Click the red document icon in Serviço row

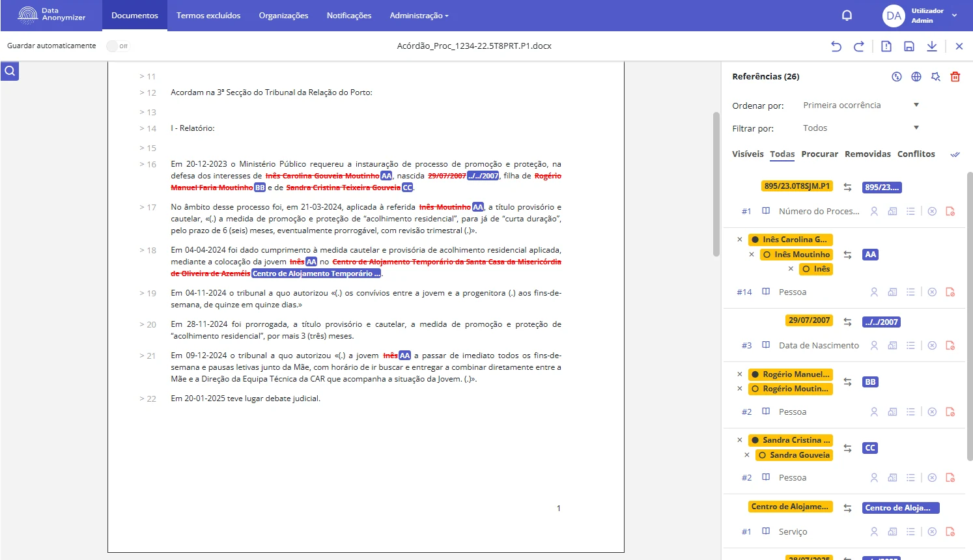[x=950, y=532]
